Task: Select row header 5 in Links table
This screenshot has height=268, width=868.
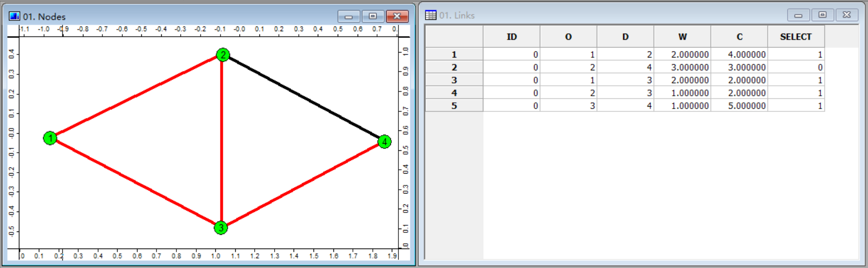Action: coord(454,105)
